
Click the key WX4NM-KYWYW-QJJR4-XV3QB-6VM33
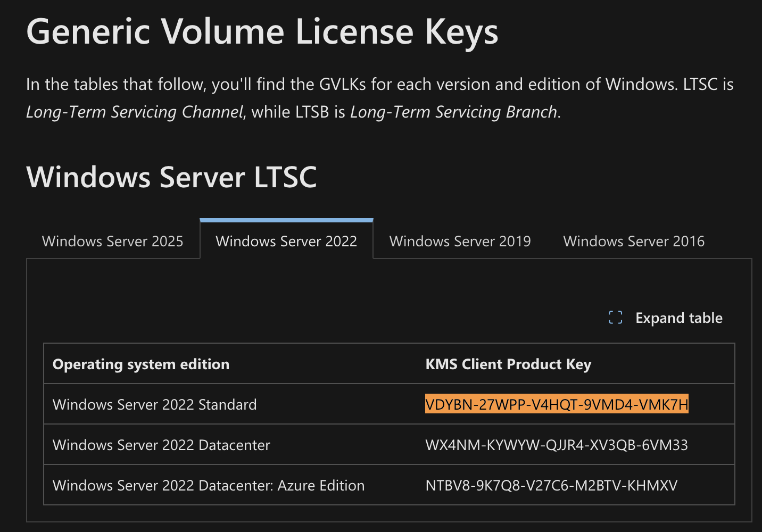(x=557, y=445)
